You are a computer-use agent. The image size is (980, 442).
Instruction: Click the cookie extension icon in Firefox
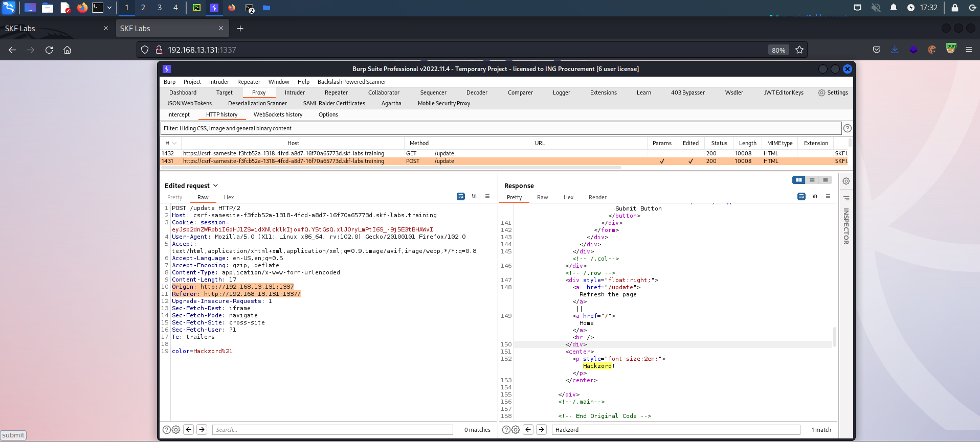click(x=932, y=50)
